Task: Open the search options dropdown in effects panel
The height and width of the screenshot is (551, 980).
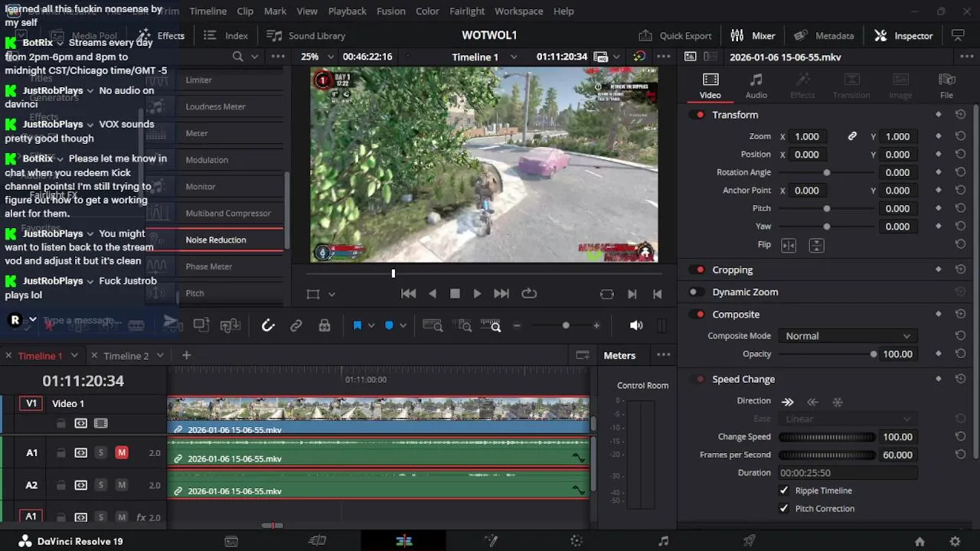Action: pyautogui.click(x=254, y=57)
